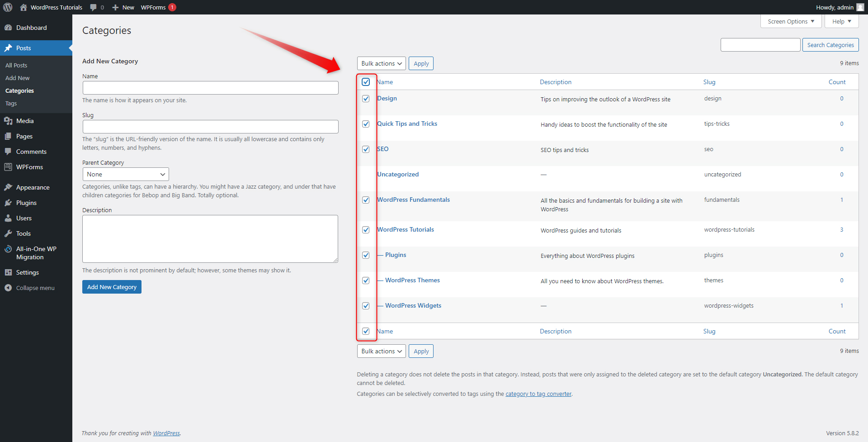868x442 pixels.
Task: Uncheck the WordPress Tutorials checkbox
Action: pos(366,230)
